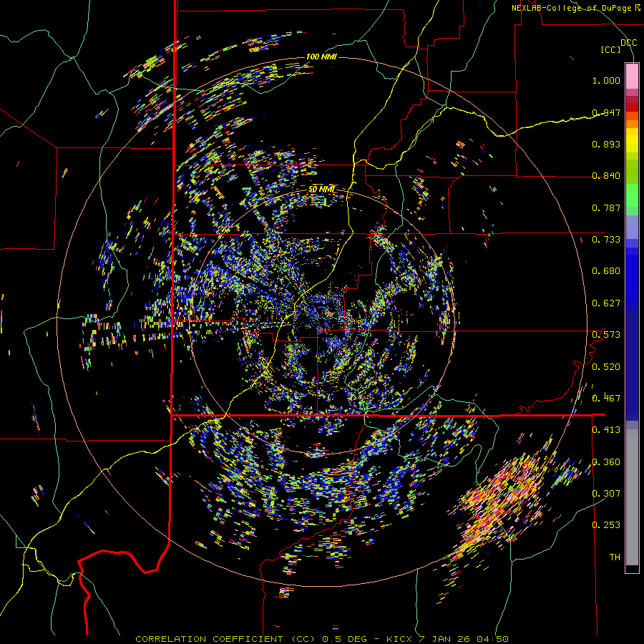Select the 0.360 scale value

click(x=606, y=462)
